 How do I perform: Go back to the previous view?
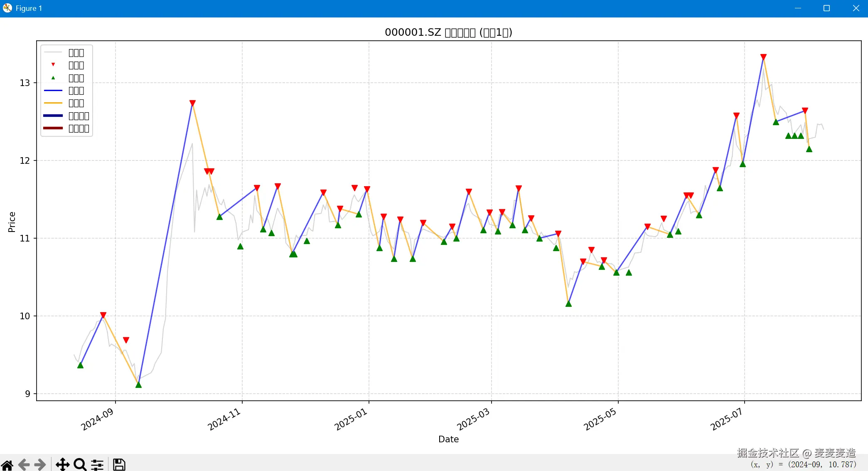click(x=24, y=464)
